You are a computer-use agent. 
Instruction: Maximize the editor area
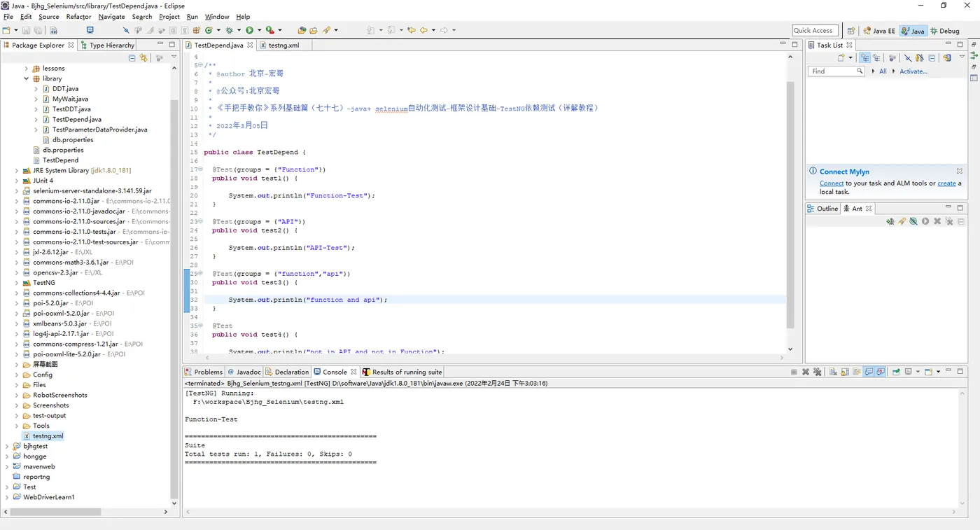[794, 45]
